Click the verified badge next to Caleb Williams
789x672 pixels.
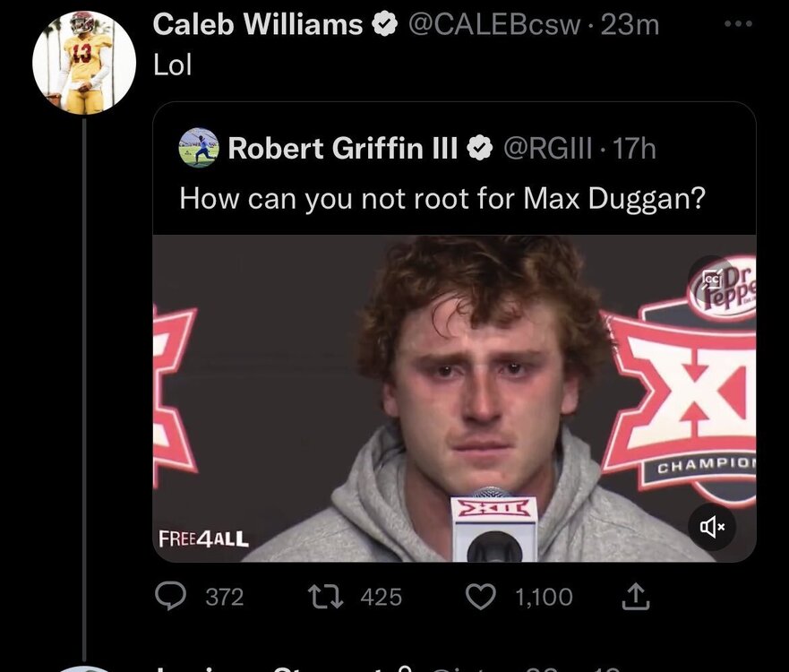tap(386, 25)
